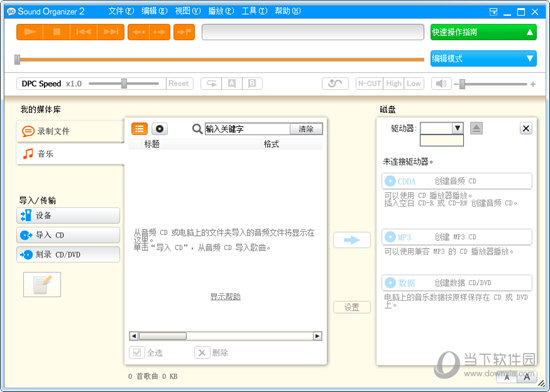Enable the N-CUT noise cut filter

point(369,83)
